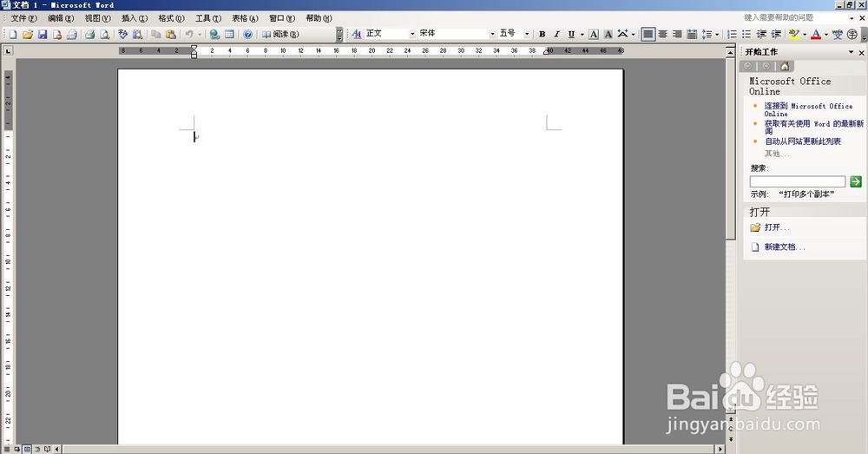Open the font size dropdown showing 五号
The image size is (868, 454).
point(527,35)
